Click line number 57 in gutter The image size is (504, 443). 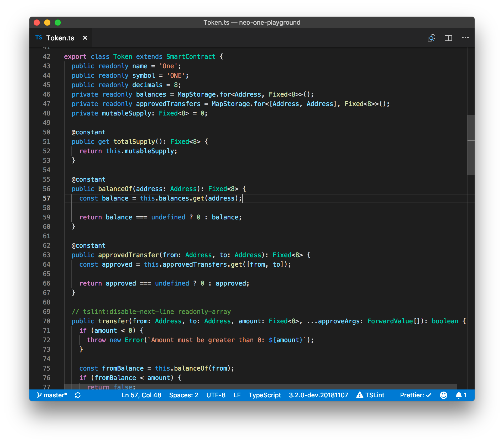point(46,198)
